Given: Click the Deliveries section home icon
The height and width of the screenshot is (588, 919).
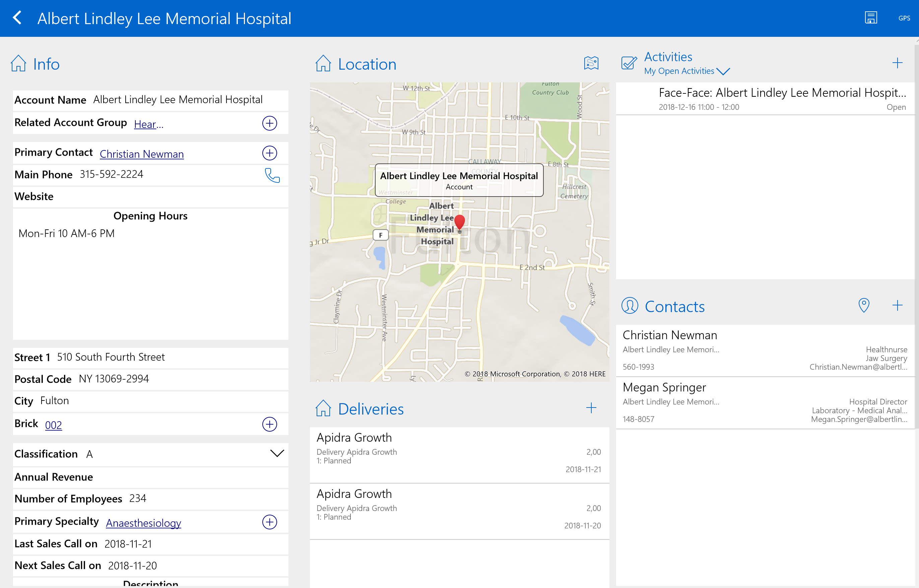Looking at the screenshot, I should tap(323, 409).
